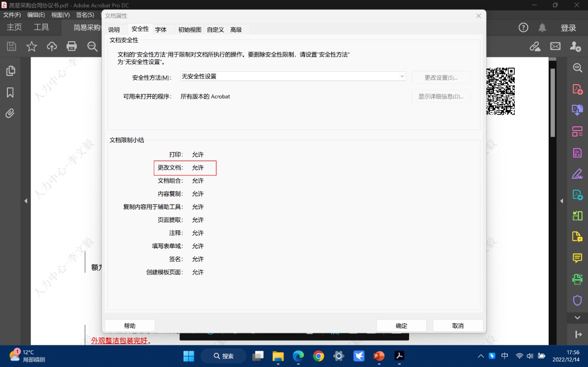Open the 安全性方法 dropdown
Viewport: 588px width, 367px height.
[293, 76]
